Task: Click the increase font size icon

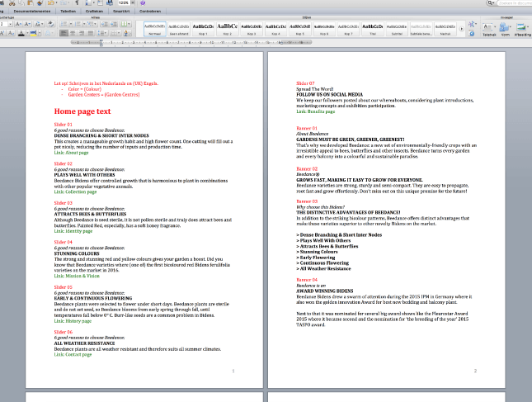Action: (x=18, y=24)
